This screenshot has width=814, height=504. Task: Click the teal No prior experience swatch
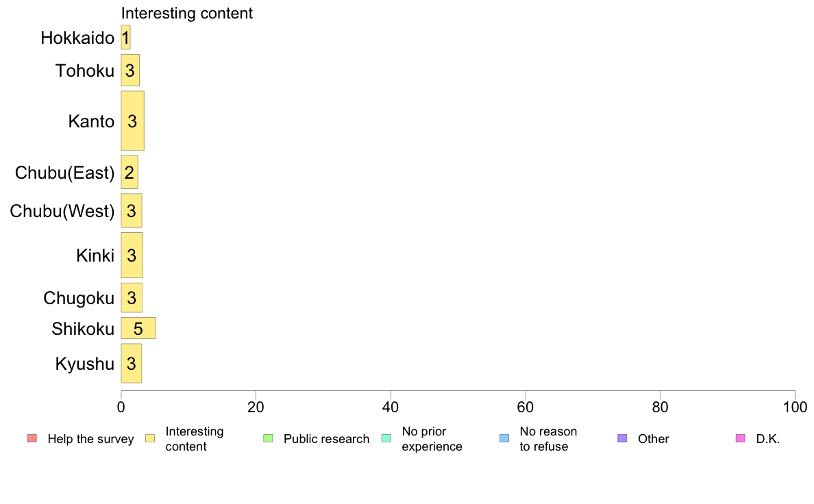pos(386,438)
